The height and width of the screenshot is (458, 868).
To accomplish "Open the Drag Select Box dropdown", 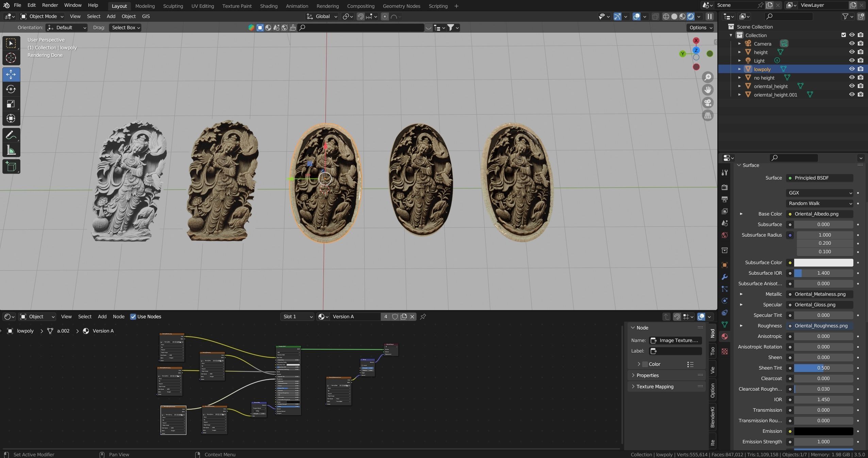I will (125, 28).
